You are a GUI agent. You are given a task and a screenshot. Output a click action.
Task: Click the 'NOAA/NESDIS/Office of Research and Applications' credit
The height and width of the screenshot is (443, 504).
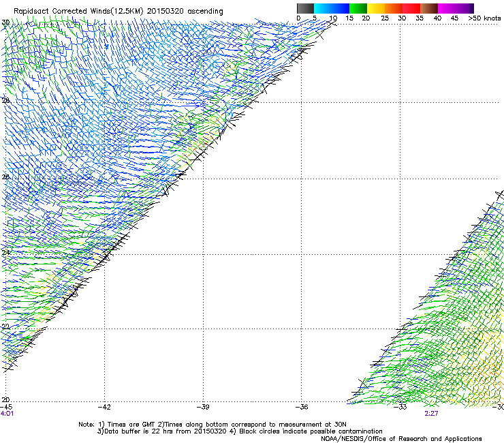coord(401,439)
